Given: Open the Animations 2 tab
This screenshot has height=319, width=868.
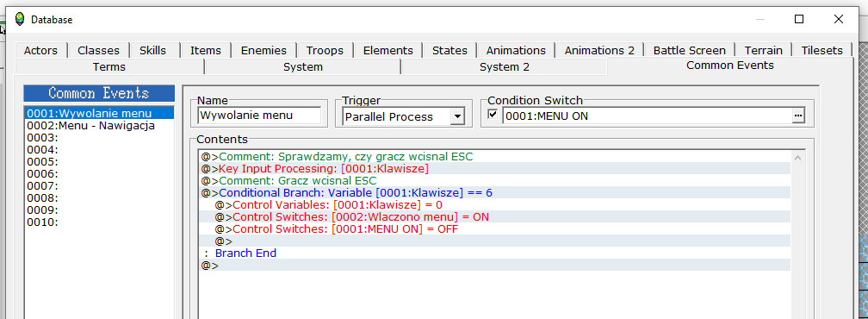Looking at the screenshot, I should [599, 50].
